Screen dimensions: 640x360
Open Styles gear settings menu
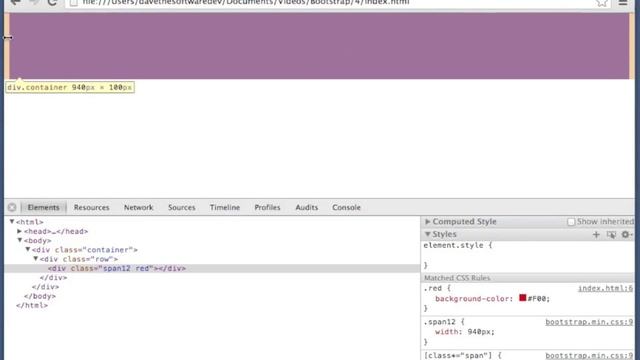tap(626, 234)
